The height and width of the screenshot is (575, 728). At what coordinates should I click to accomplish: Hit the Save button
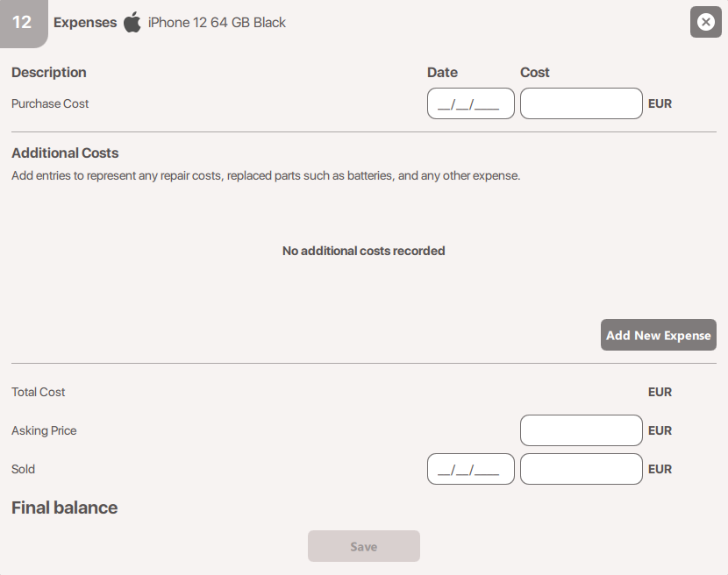[363, 546]
